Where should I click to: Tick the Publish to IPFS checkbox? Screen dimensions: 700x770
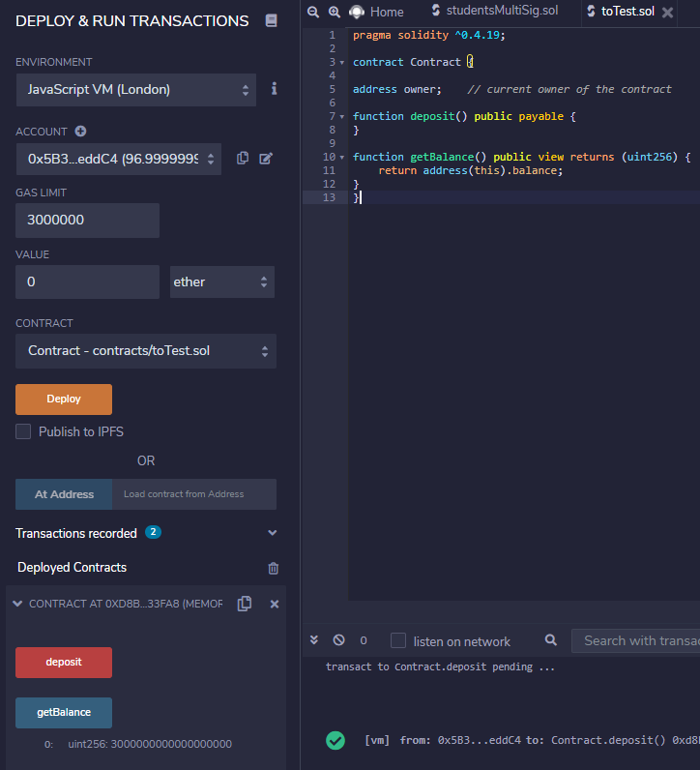(x=23, y=431)
